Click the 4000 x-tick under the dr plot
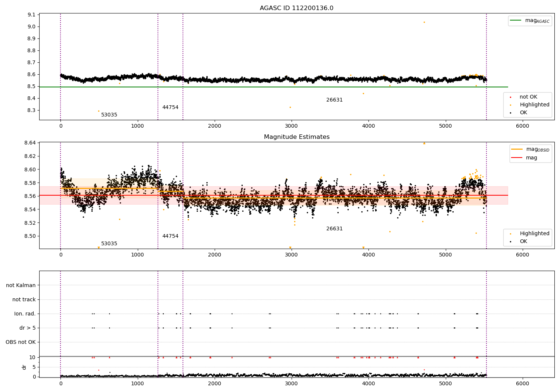This screenshot has height=392, width=560. (368, 383)
